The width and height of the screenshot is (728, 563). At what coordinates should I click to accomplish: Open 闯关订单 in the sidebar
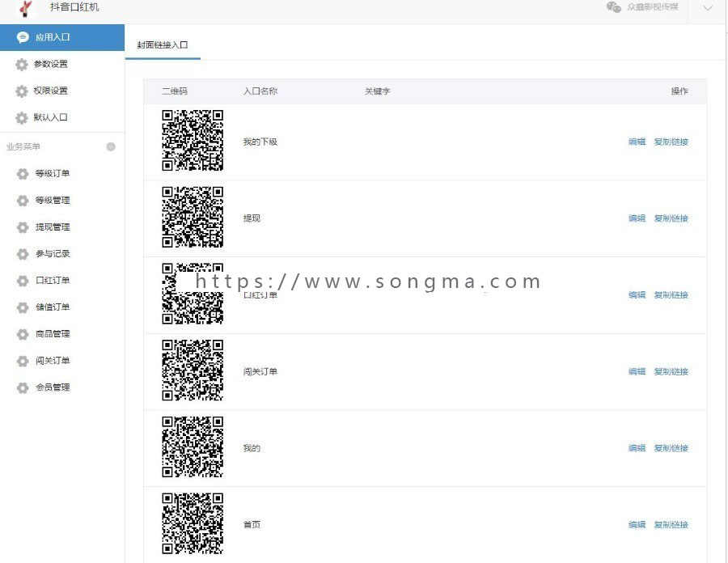pos(53,361)
